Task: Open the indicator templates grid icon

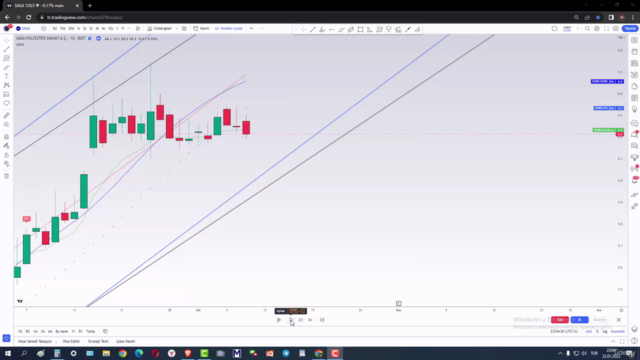Action: (x=184, y=29)
